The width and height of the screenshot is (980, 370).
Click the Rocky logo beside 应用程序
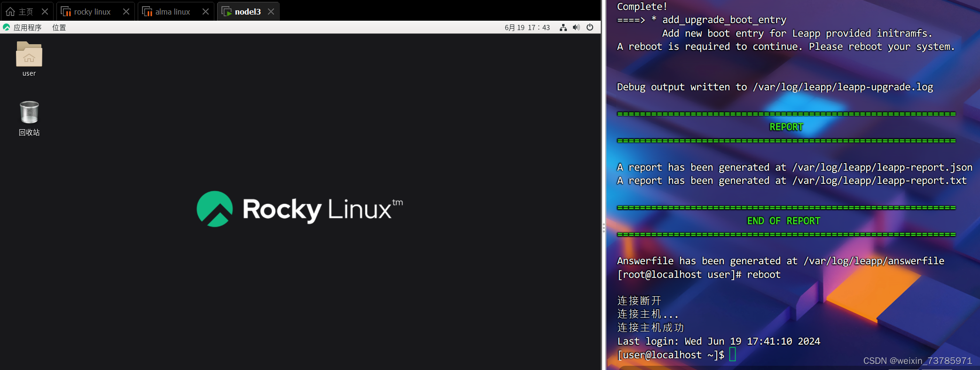(x=7, y=27)
